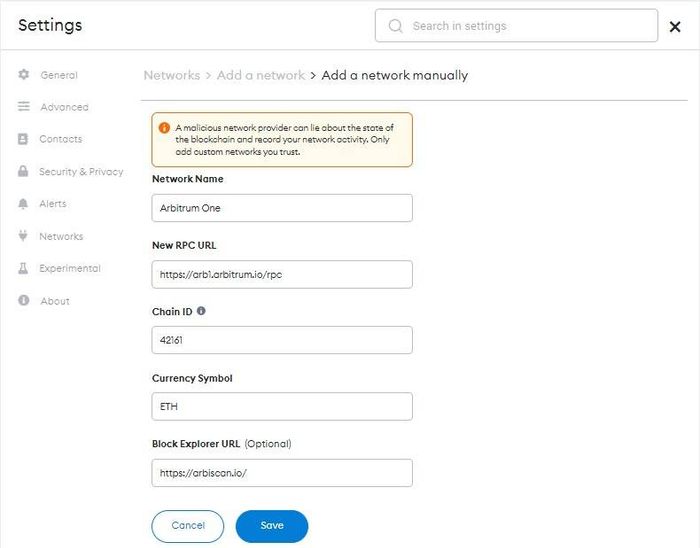This screenshot has height=548, width=700.
Task: Click the Chain ID label
Action: [172, 311]
